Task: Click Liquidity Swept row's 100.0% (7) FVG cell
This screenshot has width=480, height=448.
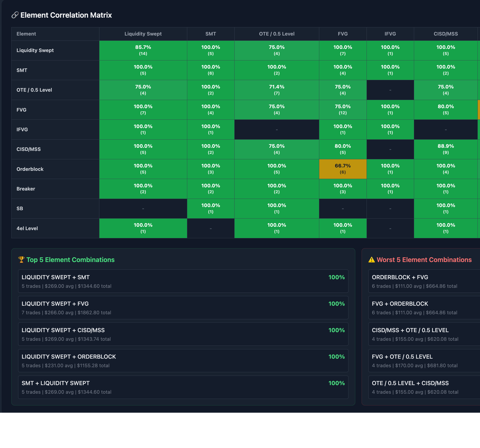Action: pos(343,50)
